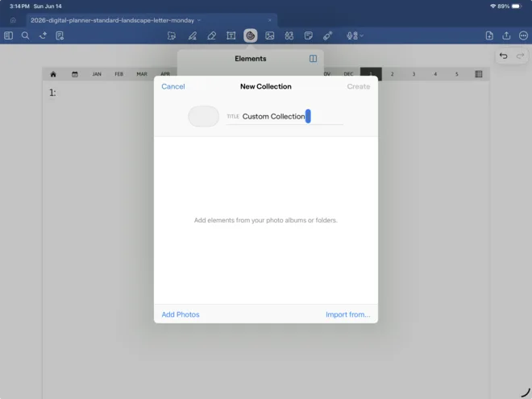
Task: Open the page outline bookmark icon
Action: (60, 35)
